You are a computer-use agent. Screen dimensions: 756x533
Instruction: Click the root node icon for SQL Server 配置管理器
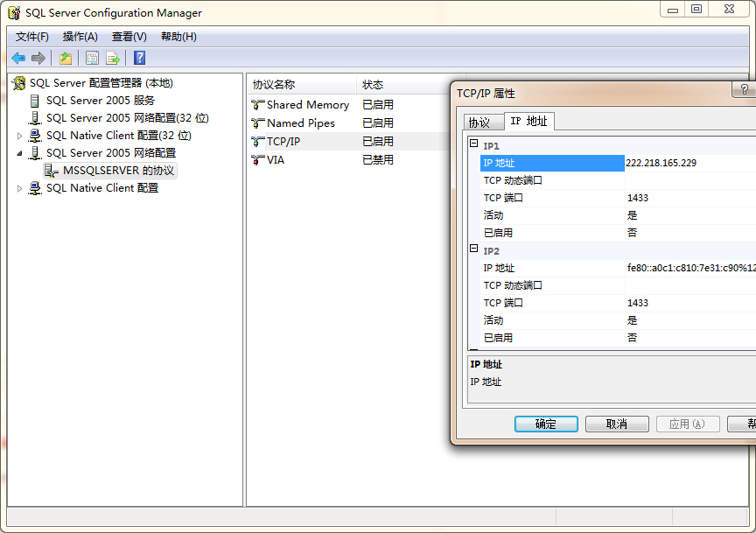click(x=19, y=83)
